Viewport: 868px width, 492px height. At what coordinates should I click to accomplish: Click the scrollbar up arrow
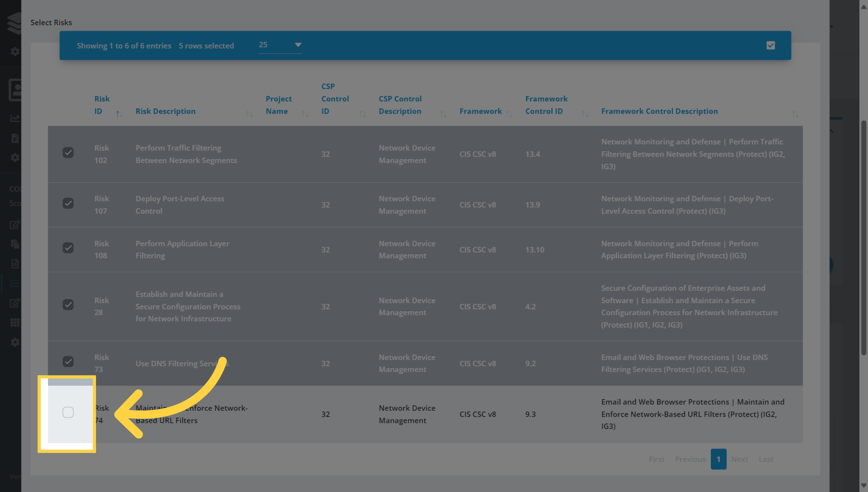(x=864, y=7)
